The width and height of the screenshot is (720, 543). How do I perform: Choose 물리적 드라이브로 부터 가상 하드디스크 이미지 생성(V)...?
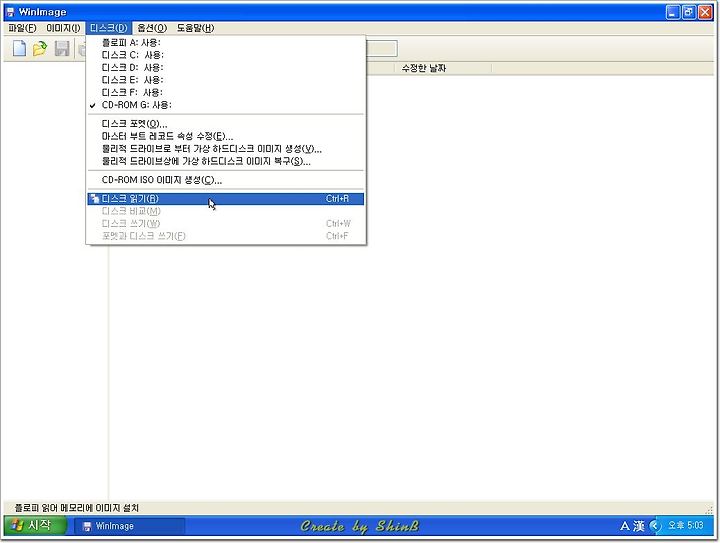coord(225,149)
